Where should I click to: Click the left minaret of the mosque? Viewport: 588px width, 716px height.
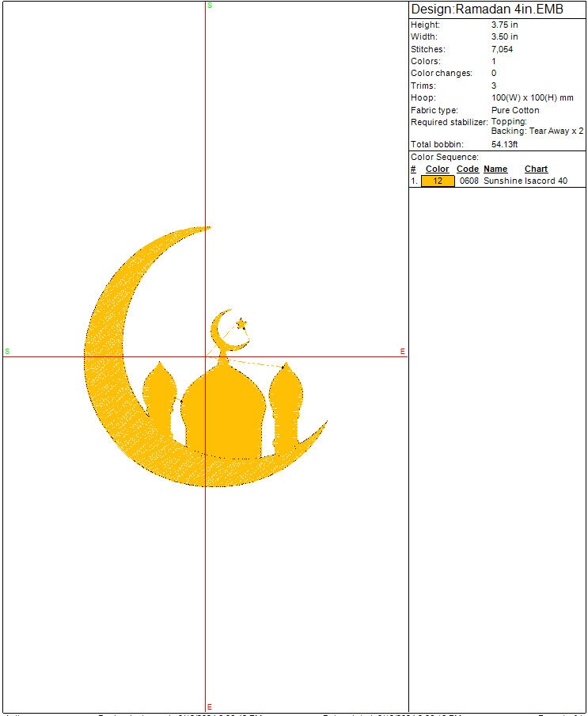point(159,396)
